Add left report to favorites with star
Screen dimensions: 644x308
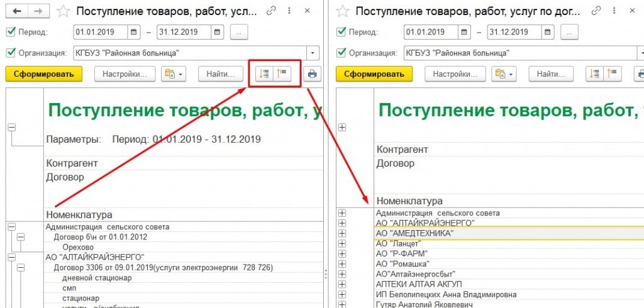[64, 11]
